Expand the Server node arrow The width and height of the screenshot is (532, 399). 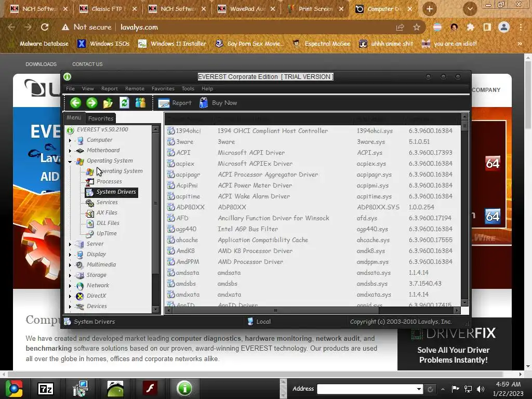pos(70,244)
